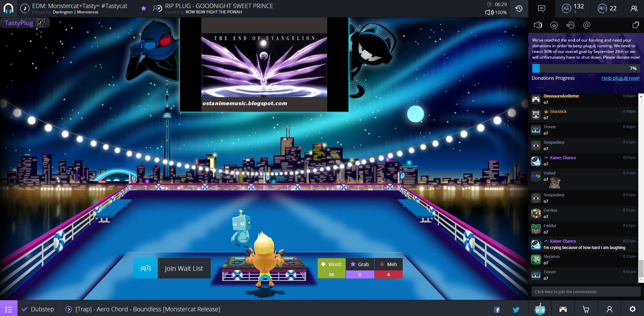Open the emoji picker in chat
This screenshot has width=644, height=316.
[x=554, y=25]
